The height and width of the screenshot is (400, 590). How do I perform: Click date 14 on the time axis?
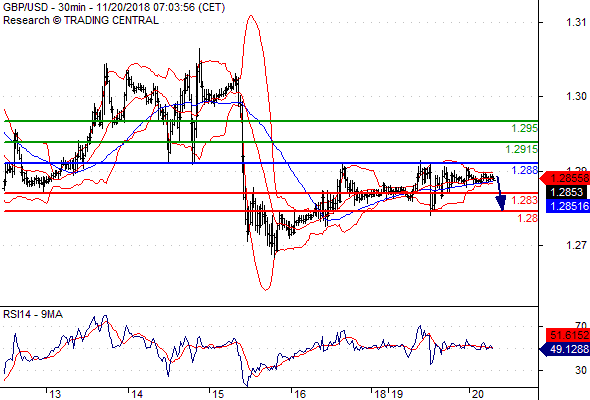pos(137,394)
